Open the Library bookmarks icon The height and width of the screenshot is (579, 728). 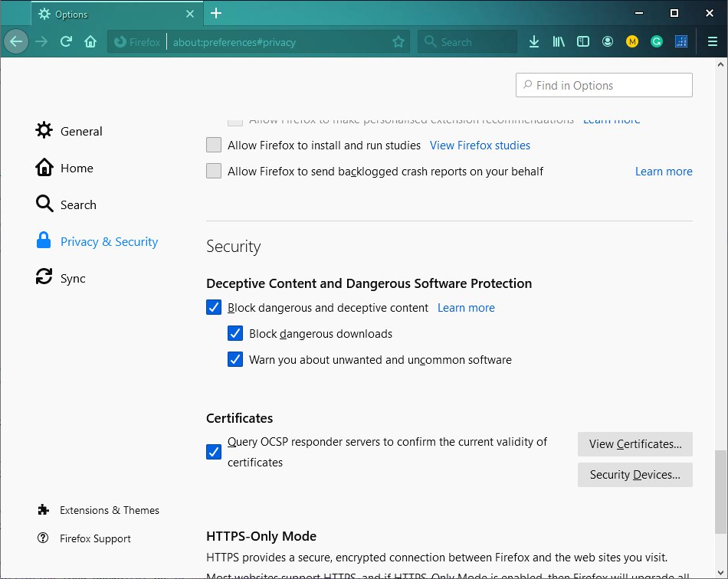coord(559,42)
